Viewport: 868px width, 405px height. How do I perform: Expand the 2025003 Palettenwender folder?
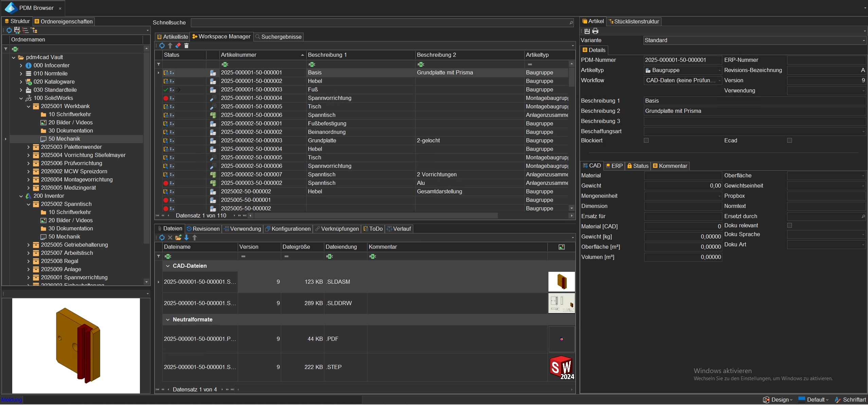tap(29, 147)
